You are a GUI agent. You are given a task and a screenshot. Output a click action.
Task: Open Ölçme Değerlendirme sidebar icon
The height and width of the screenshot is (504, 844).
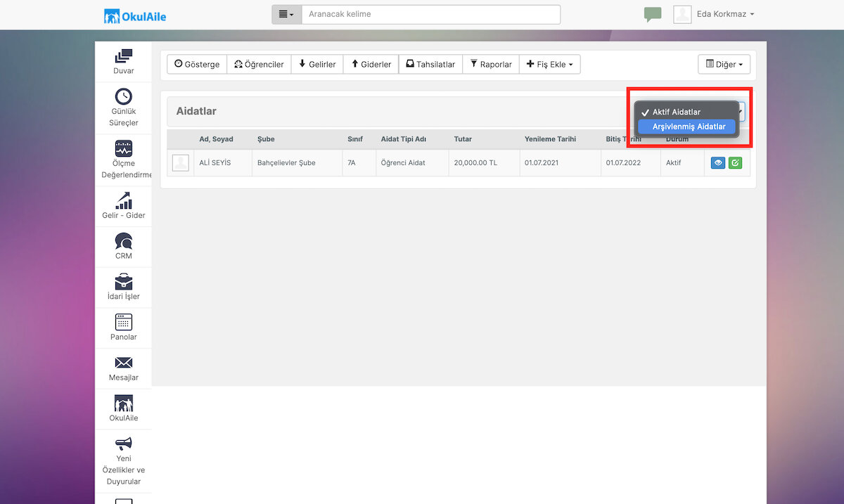pyautogui.click(x=123, y=148)
